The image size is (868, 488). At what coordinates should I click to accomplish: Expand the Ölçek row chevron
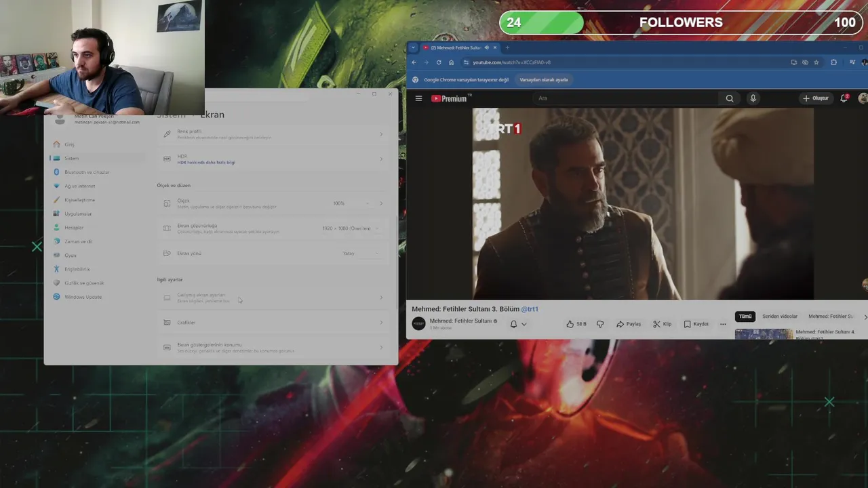(x=381, y=203)
